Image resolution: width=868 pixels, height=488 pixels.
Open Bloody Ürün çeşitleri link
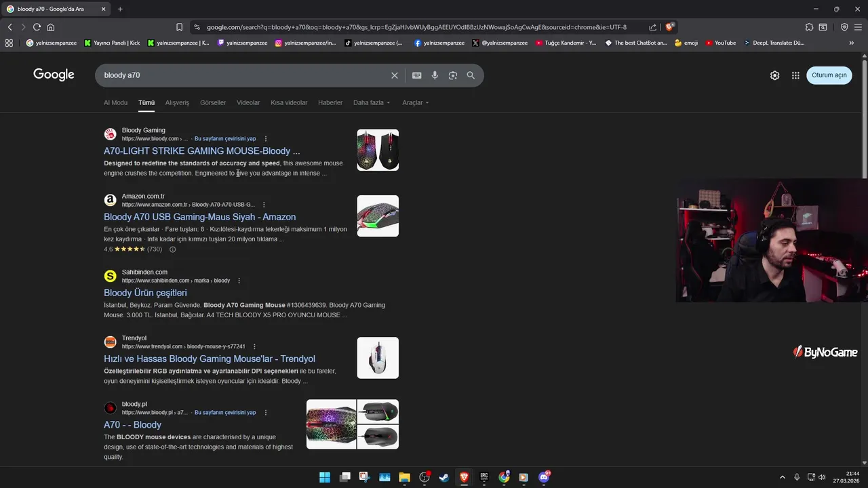pos(145,293)
